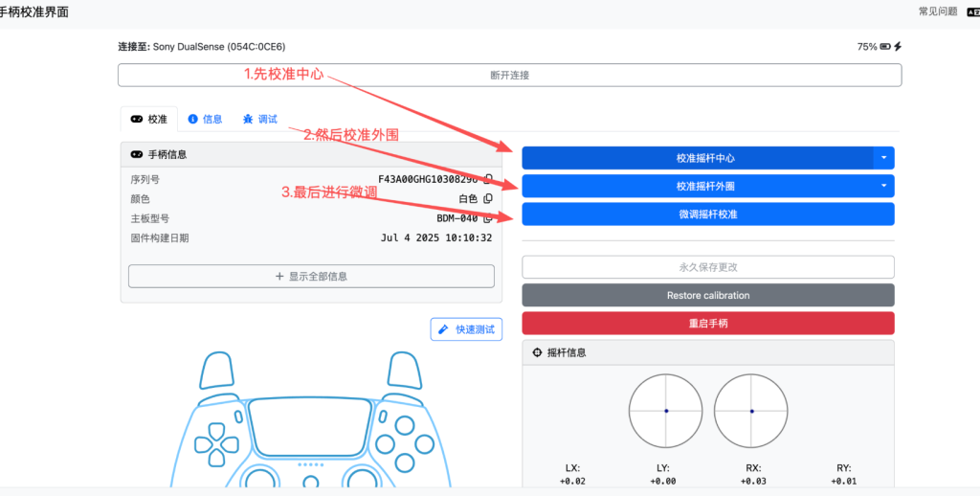Click the 断开连接 disconnect button

509,75
